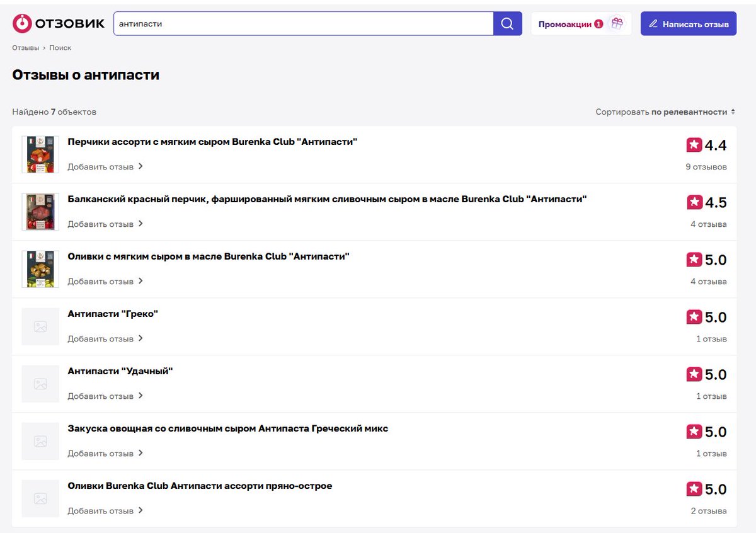
Task: Click "2 отзыва" count
Action: 709,511
